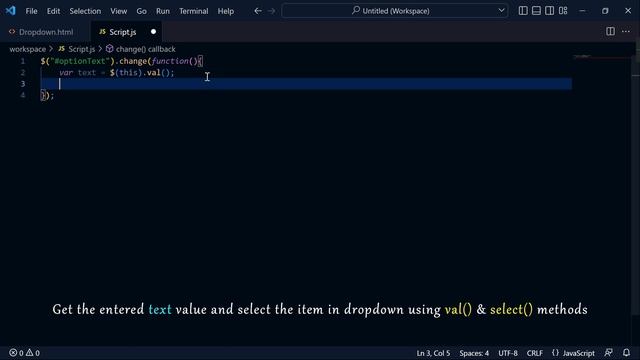Open the Go menu
The width and height of the screenshot is (640, 360).
point(141,11)
